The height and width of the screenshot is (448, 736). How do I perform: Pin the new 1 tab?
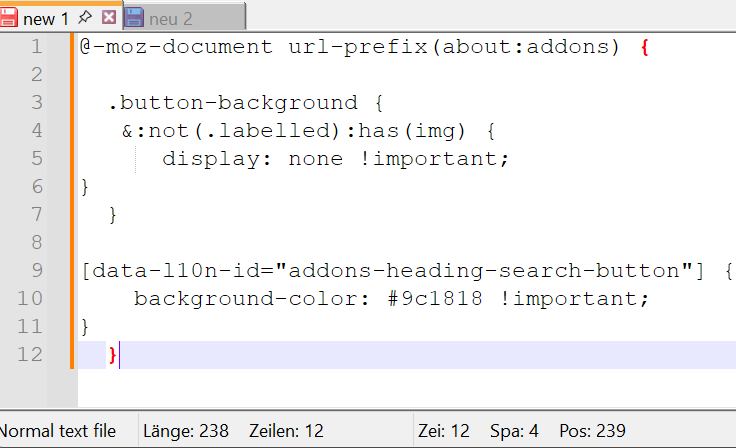pos(86,18)
